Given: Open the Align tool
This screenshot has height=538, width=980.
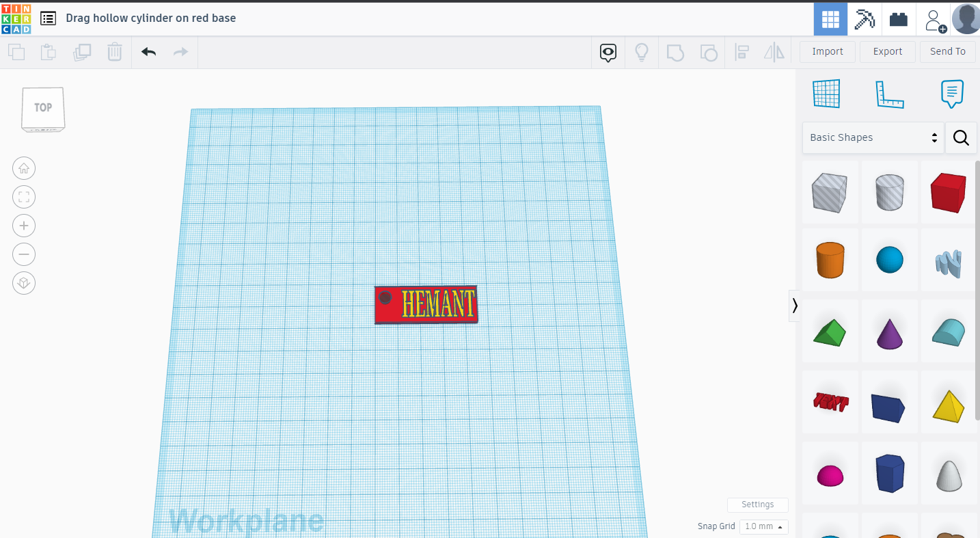Looking at the screenshot, I should [x=741, y=53].
